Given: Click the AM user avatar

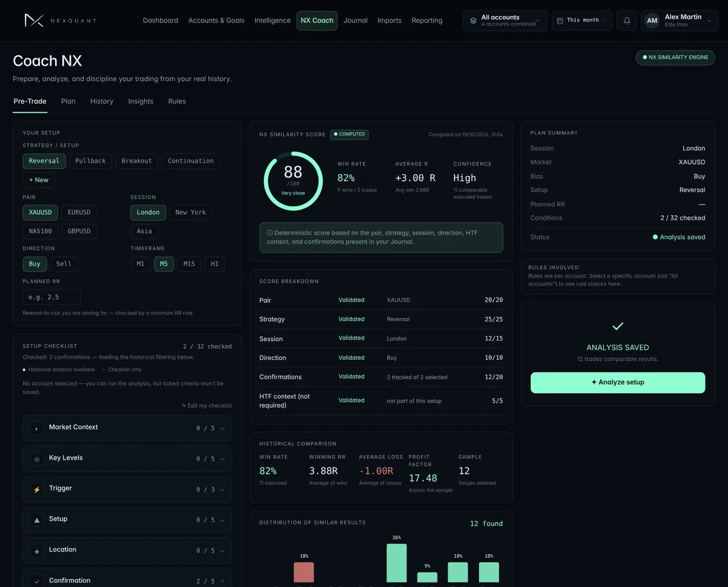Looking at the screenshot, I should [x=652, y=21].
